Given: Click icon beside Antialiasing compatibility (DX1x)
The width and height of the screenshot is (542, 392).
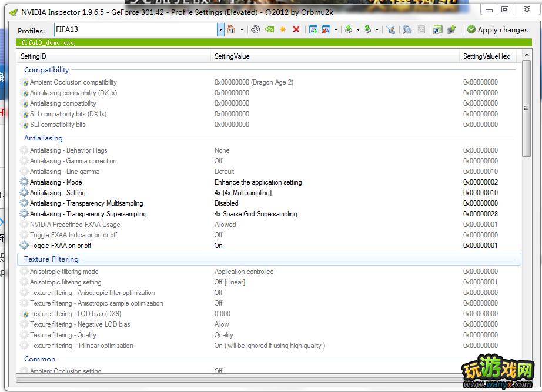Looking at the screenshot, I should [x=25, y=93].
